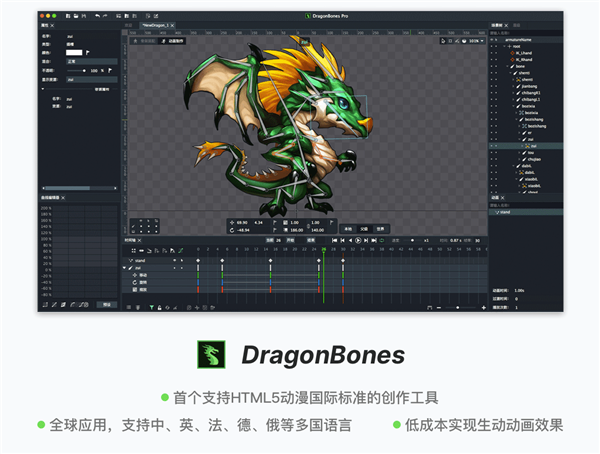
Task: Click the new project icon in toolbar
Action: [68, 16]
